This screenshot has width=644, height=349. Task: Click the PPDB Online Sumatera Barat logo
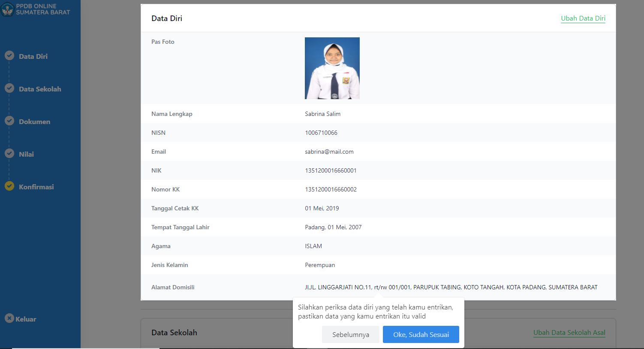(8, 9)
